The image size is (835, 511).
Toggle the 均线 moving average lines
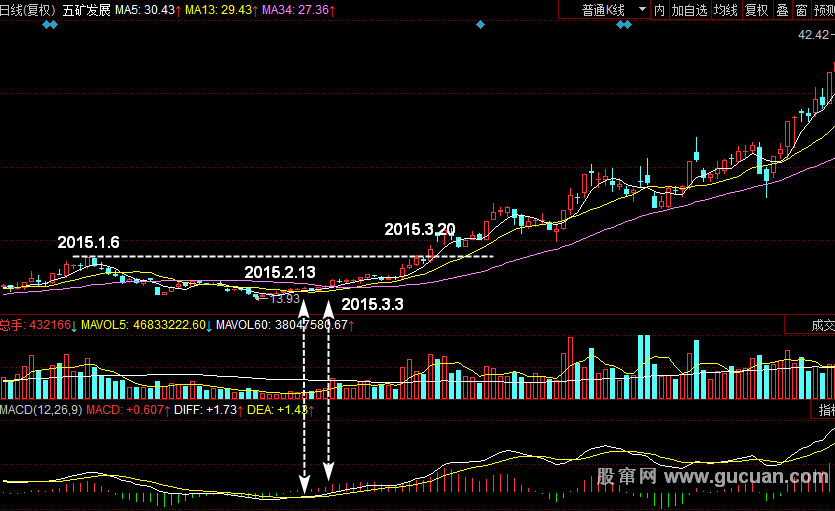[725, 9]
